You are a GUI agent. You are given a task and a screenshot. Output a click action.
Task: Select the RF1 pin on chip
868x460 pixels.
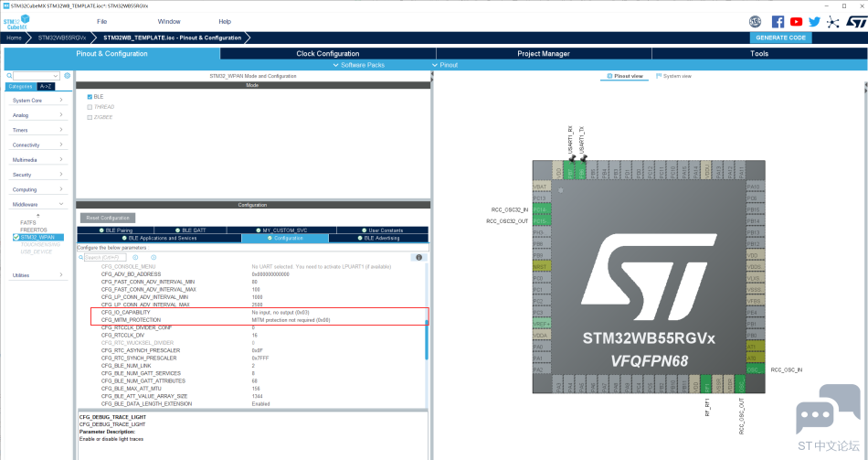tap(705, 384)
